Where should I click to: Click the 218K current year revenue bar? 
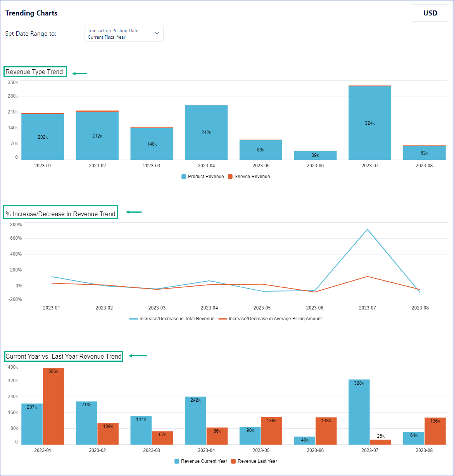86,423
